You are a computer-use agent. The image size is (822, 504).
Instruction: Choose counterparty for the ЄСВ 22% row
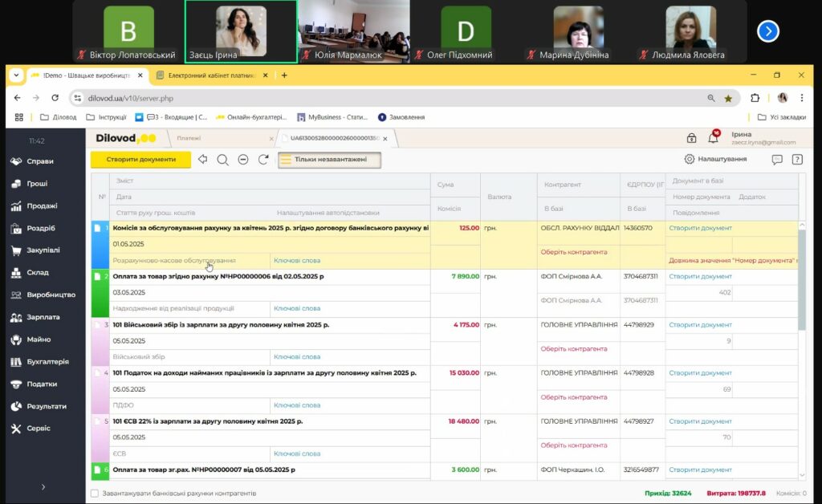tap(573, 445)
